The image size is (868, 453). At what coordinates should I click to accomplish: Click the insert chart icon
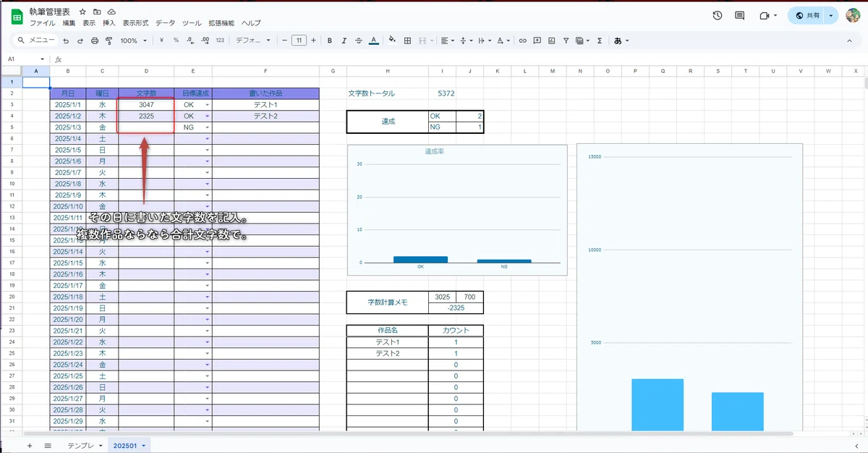pyautogui.click(x=551, y=41)
